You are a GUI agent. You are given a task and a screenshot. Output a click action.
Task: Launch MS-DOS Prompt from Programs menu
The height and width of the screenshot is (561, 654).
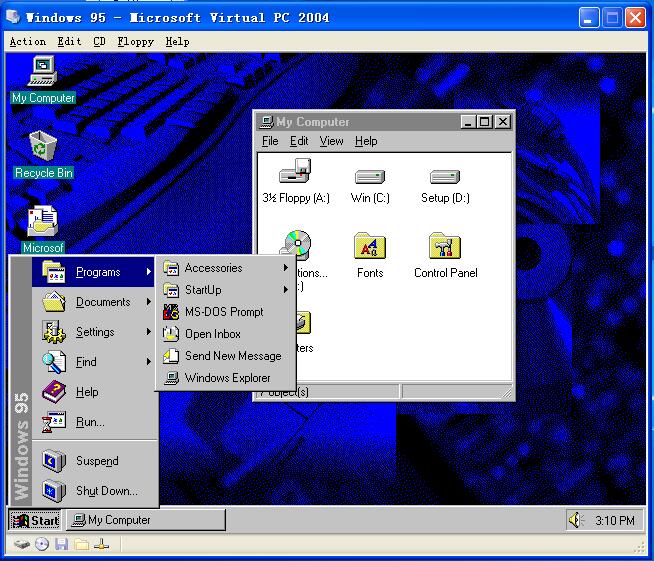coord(226,312)
